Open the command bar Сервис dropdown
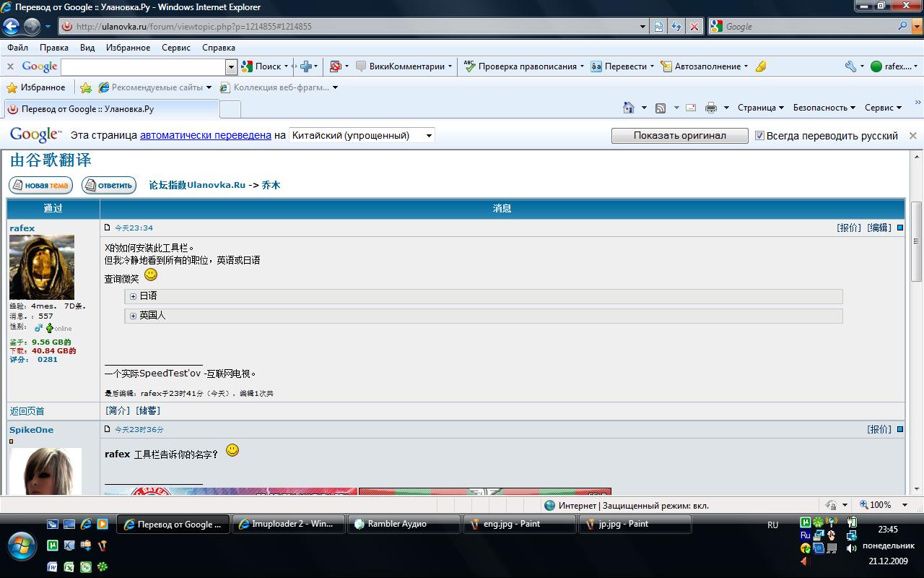 coord(884,108)
